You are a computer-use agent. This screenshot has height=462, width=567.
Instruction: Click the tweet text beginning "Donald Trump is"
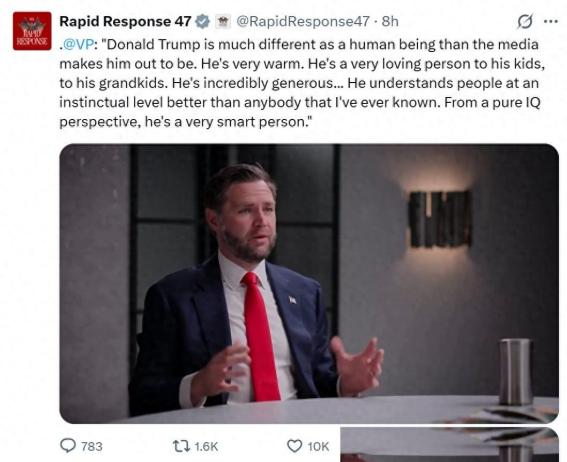(302, 83)
